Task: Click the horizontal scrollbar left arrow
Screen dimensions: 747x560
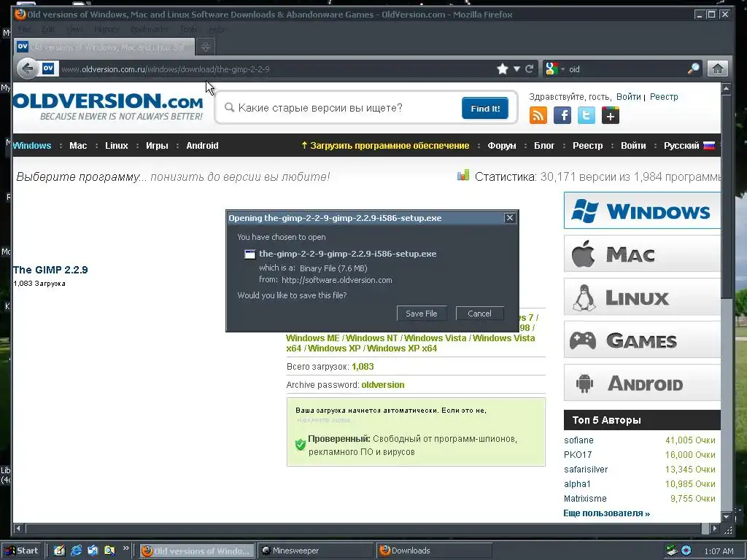Action: 18,528
